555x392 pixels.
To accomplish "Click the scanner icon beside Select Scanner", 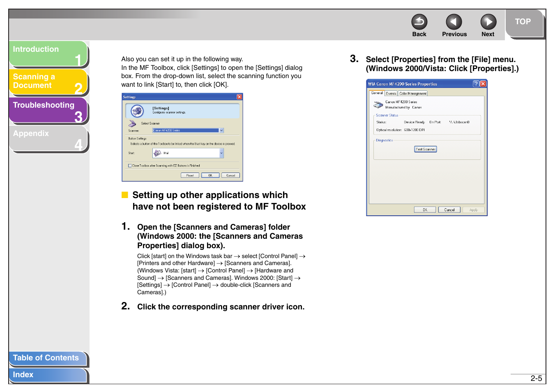I will pyautogui.click(x=132, y=123).
